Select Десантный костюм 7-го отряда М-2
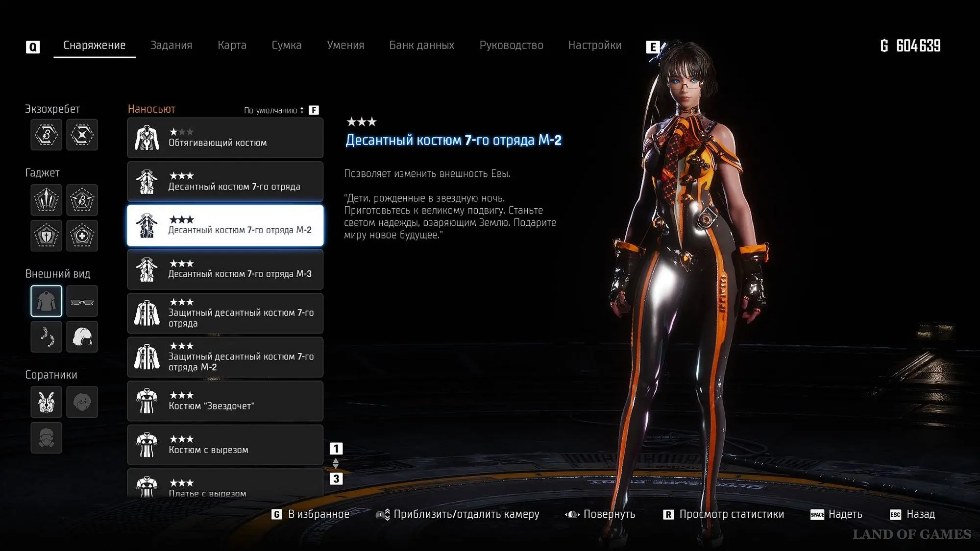This screenshot has width=980, height=551. click(x=225, y=225)
